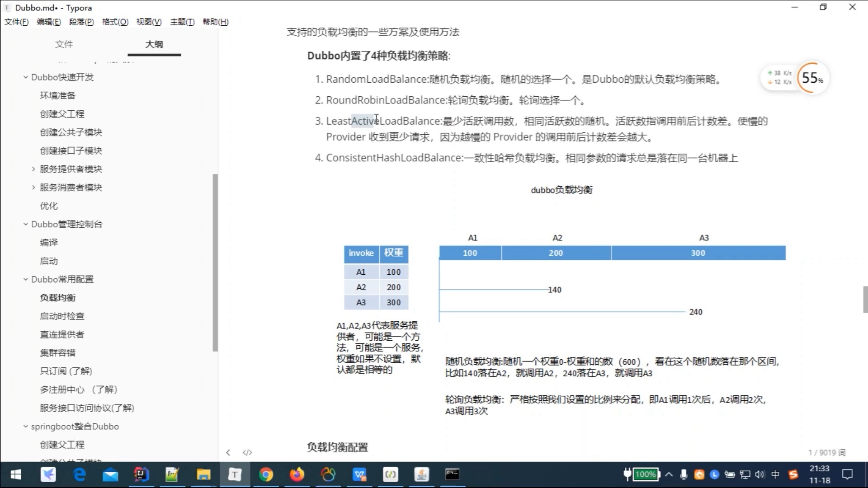Open Typora 文件 menu
The height and width of the screenshot is (488, 868).
(16, 22)
